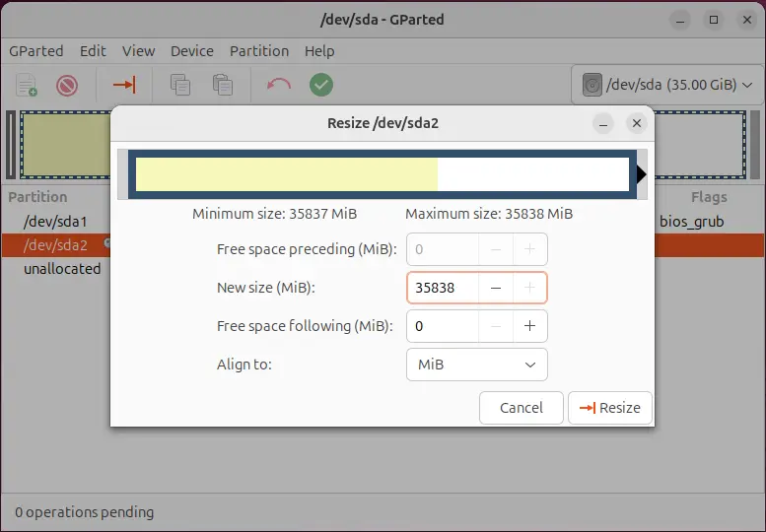Click the Flags column header

click(x=709, y=197)
